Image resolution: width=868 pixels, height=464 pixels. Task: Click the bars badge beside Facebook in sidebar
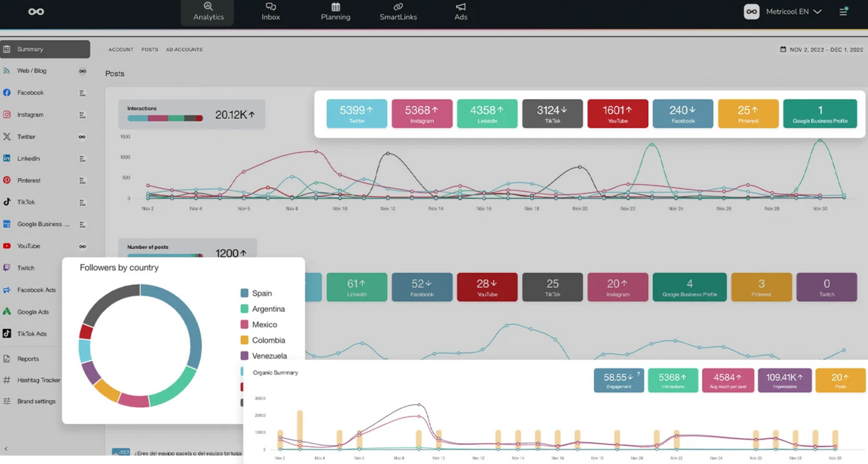pyautogui.click(x=82, y=93)
